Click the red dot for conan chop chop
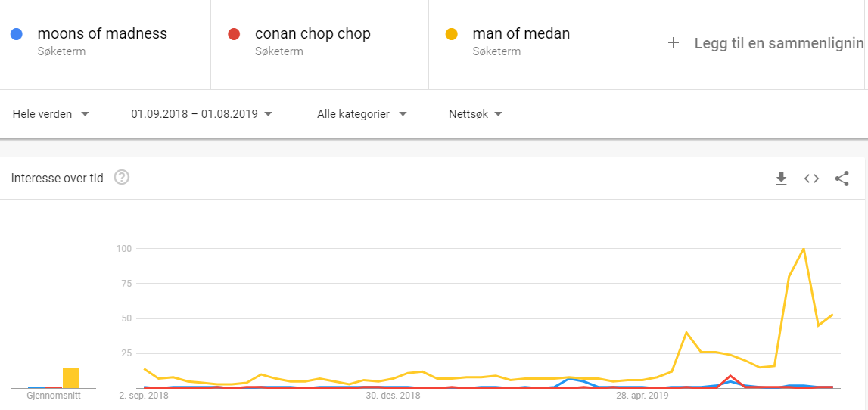 pos(234,34)
